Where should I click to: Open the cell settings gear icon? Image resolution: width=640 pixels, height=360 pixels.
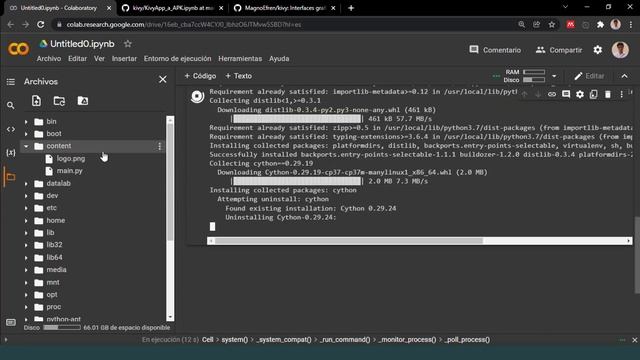580,94
